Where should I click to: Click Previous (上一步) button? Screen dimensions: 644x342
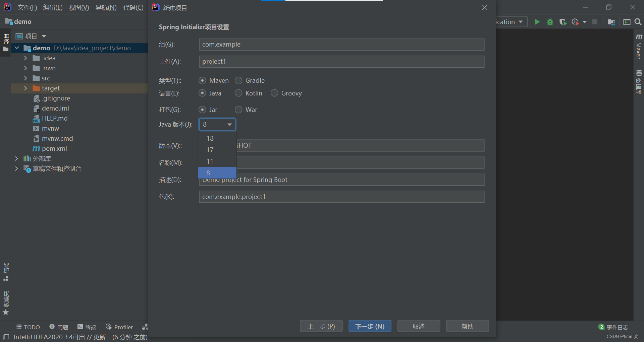pyautogui.click(x=321, y=326)
